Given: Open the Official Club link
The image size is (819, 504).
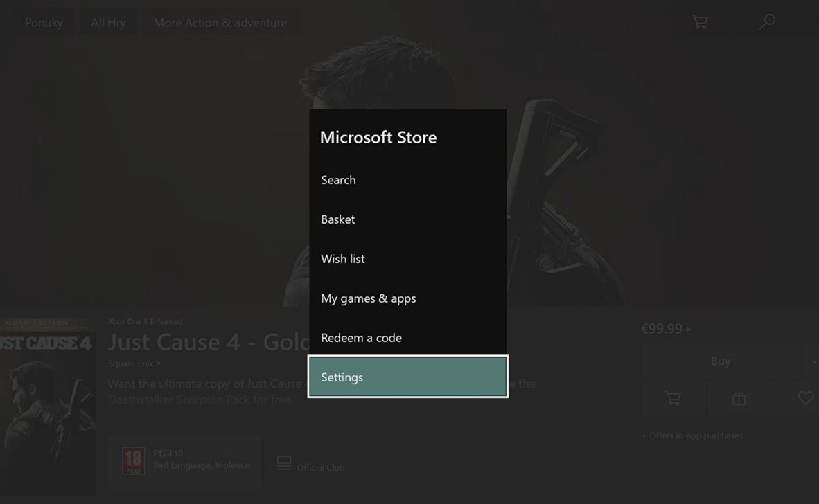Looking at the screenshot, I should tap(320, 467).
